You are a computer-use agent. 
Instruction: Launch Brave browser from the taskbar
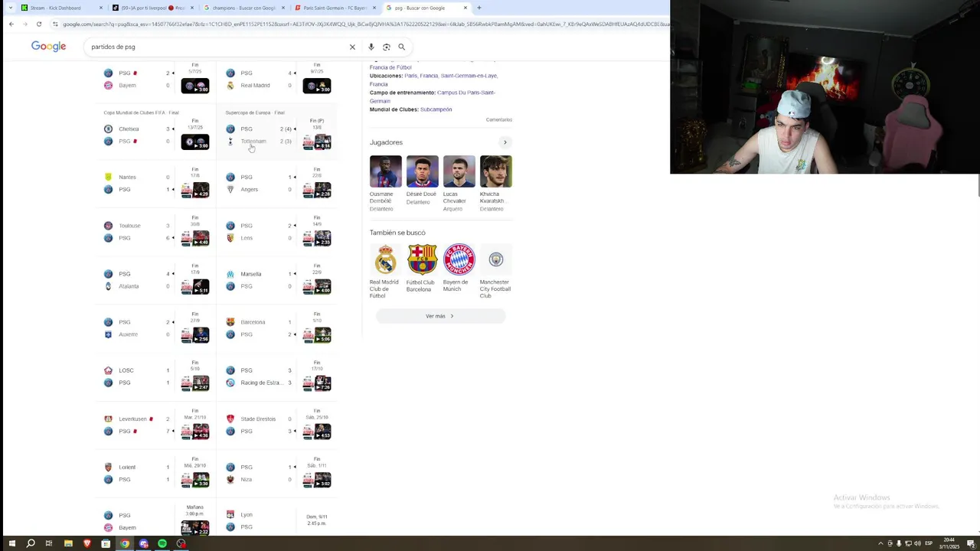click(x=87, y=543)
